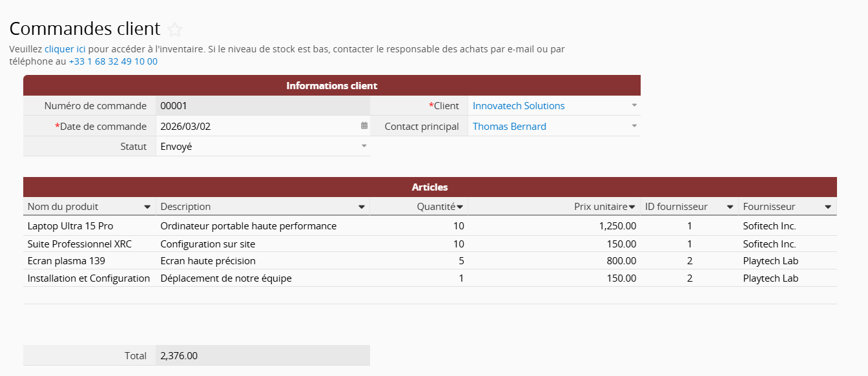The width and height of the screenshot is (868, 376).
Task: Open the Innovatech Solutions client link
Action: point(519,106)
